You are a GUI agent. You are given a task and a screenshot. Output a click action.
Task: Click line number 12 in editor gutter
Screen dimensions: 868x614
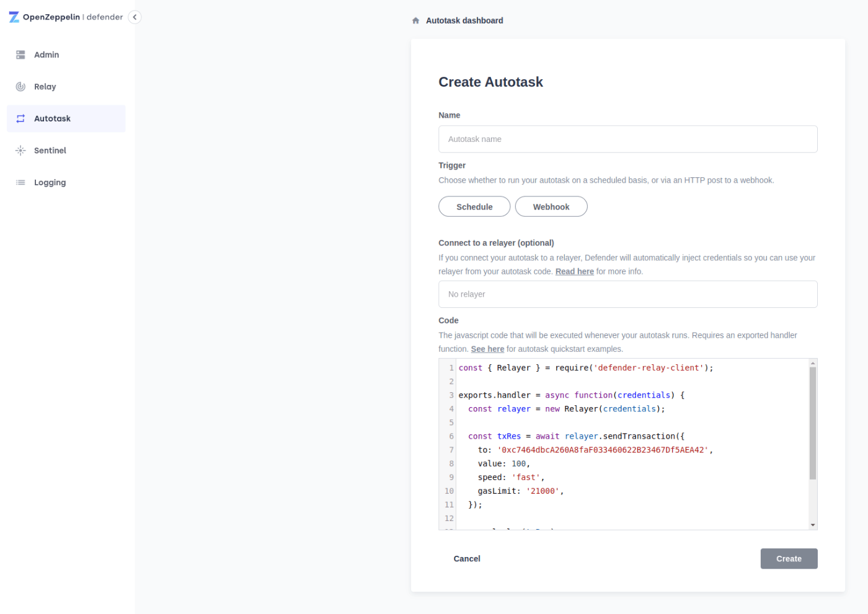click(449, 518)
